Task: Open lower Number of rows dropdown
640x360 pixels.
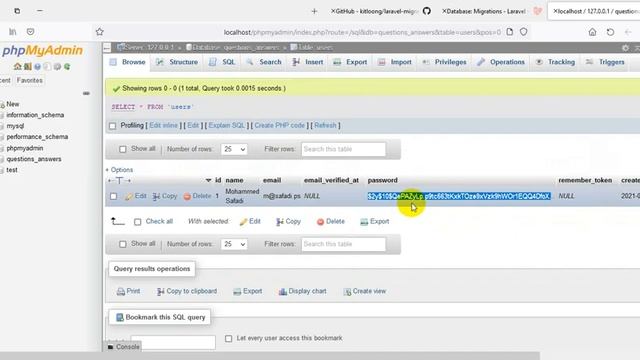Action: coord(234,244)
